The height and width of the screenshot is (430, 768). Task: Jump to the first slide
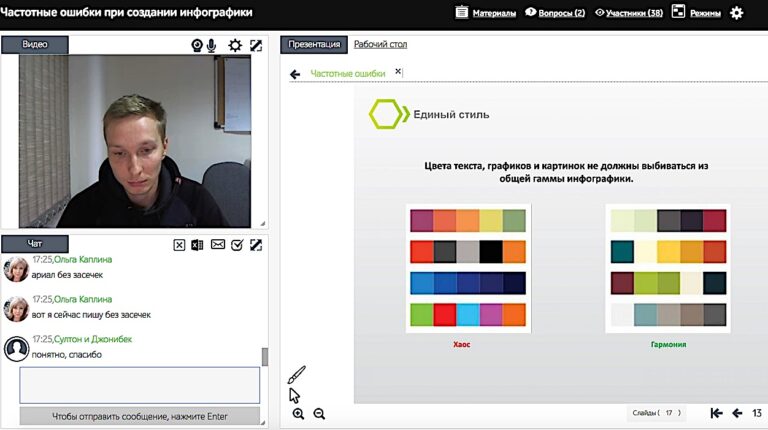[x=716, y=413]
